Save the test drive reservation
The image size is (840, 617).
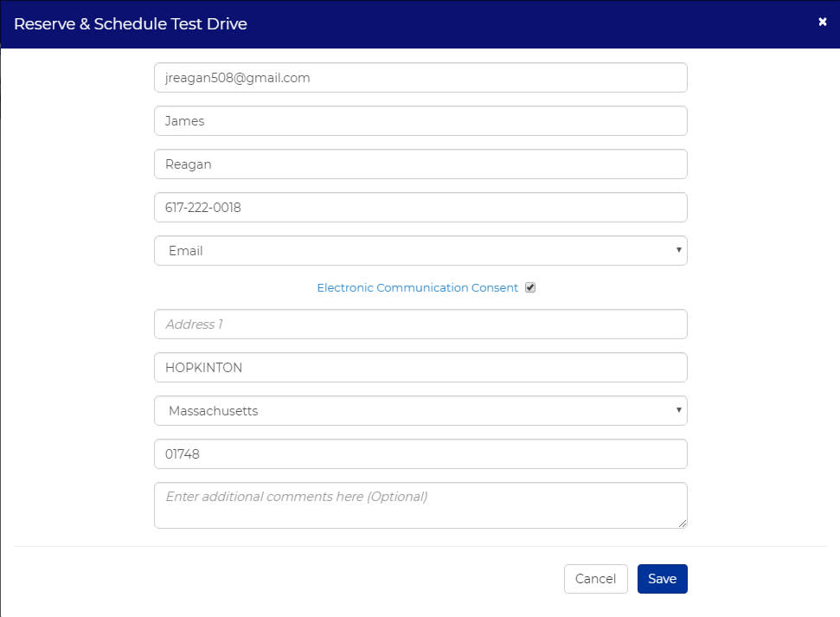click(662, 579)
